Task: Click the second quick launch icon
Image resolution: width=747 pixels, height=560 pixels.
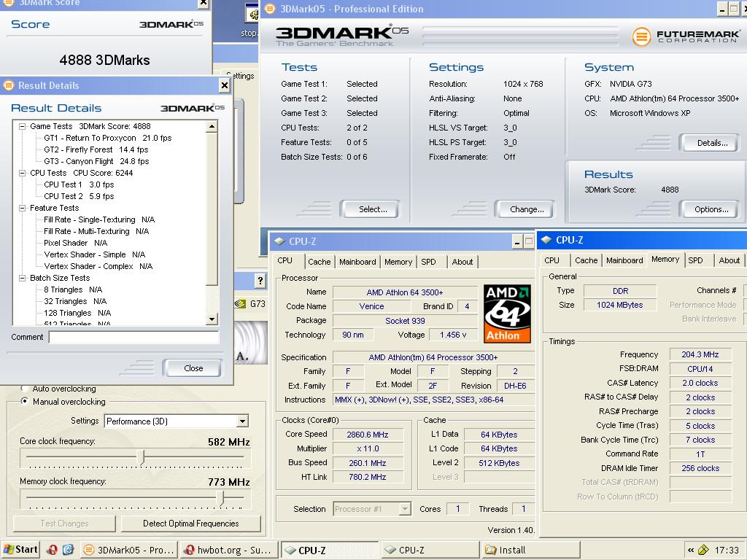Action: pyautogui.click(x=68, y=550)
